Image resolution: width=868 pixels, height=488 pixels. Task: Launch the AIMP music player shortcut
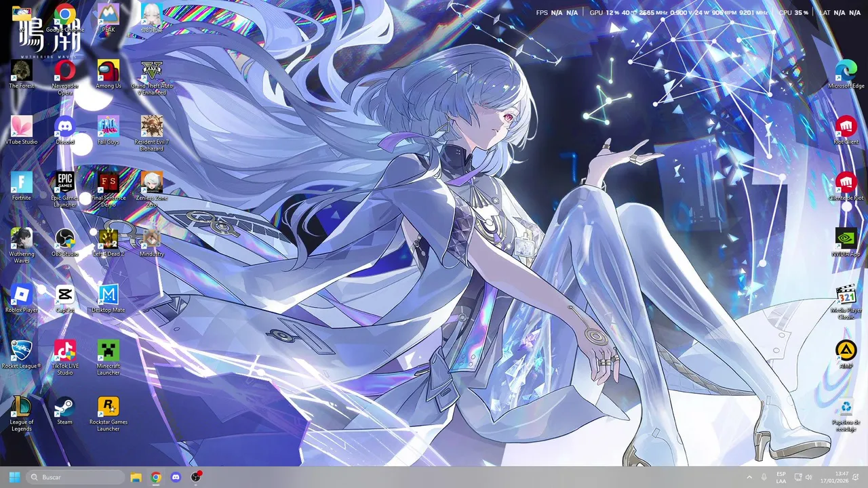[846, 354]
